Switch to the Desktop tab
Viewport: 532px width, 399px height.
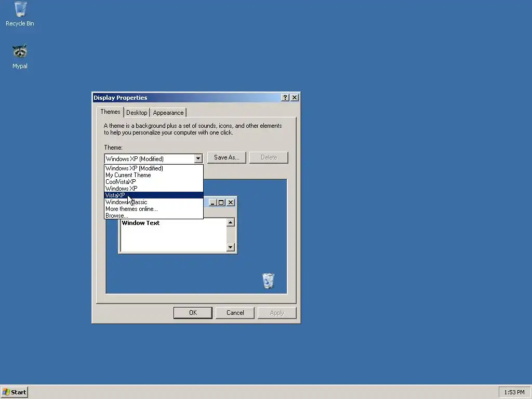click(x=137, y=113)
